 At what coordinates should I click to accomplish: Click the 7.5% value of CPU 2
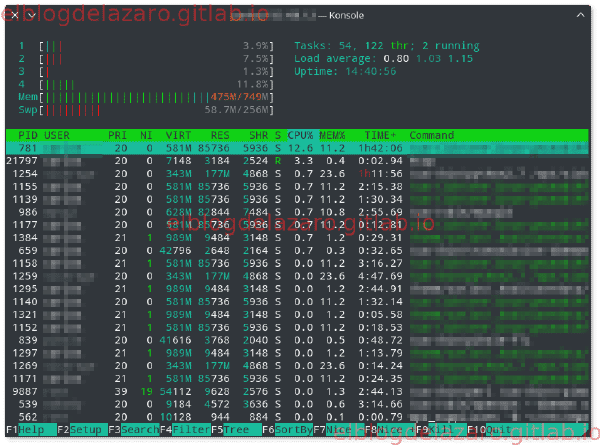click(256, 59)
